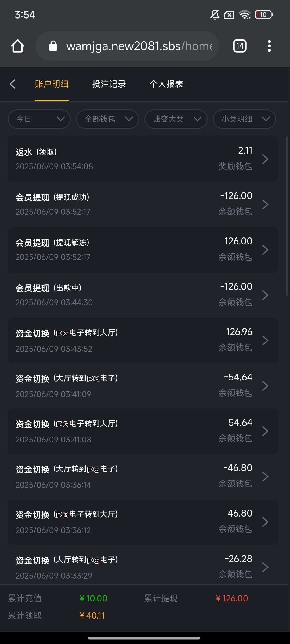The height and width of the screenshot is (644, 290).
Task: Switch to the 个人报表 tab
Action: [x=166, y=84]
